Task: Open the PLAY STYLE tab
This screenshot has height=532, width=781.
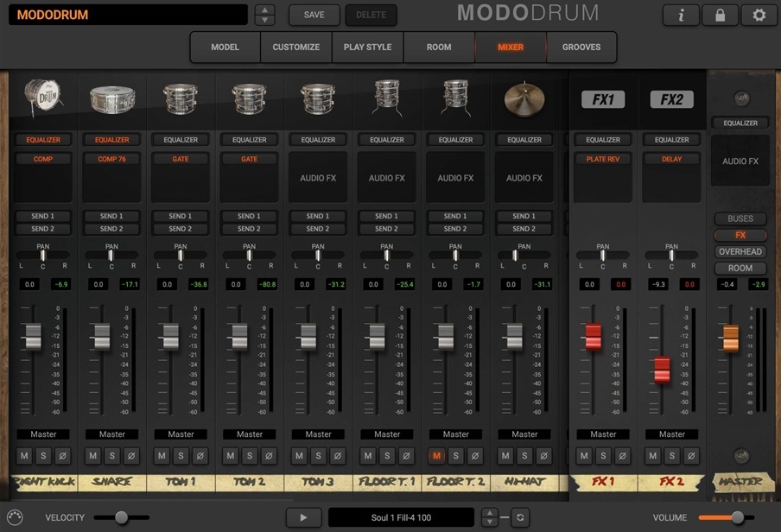Action: pyautogui.click(x=367, y=47)
